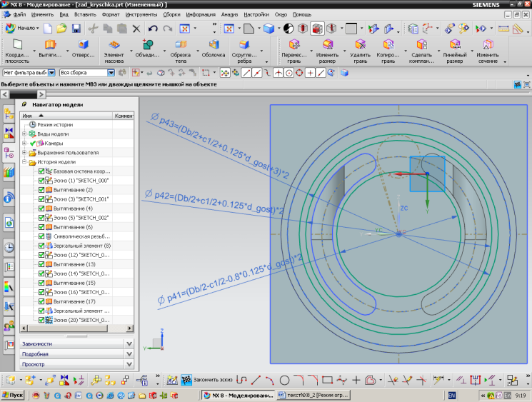The image size is (532, 402).
Task: Click the Имя column header
Action: coord(66,116)
